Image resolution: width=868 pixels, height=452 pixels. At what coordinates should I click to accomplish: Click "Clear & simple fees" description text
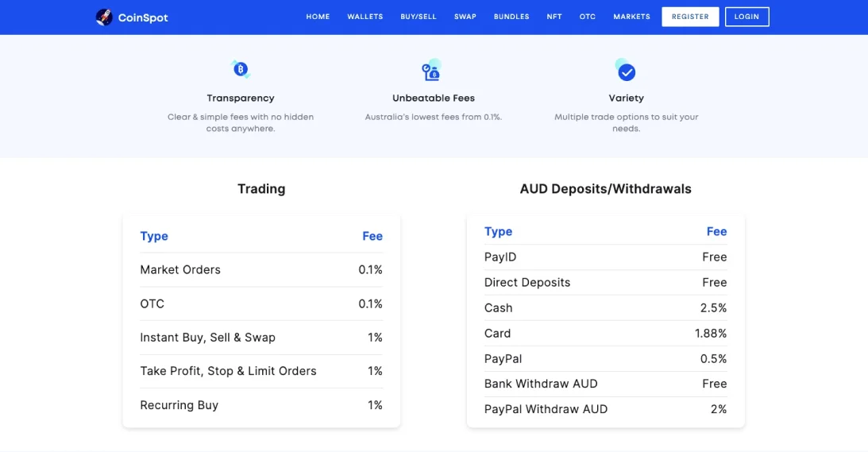point(241,122)
